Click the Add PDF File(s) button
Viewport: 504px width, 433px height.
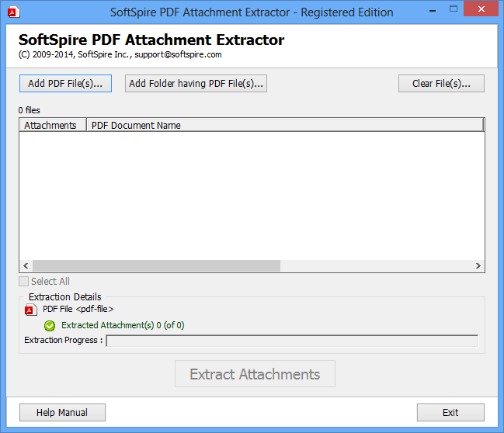[65, 84]
